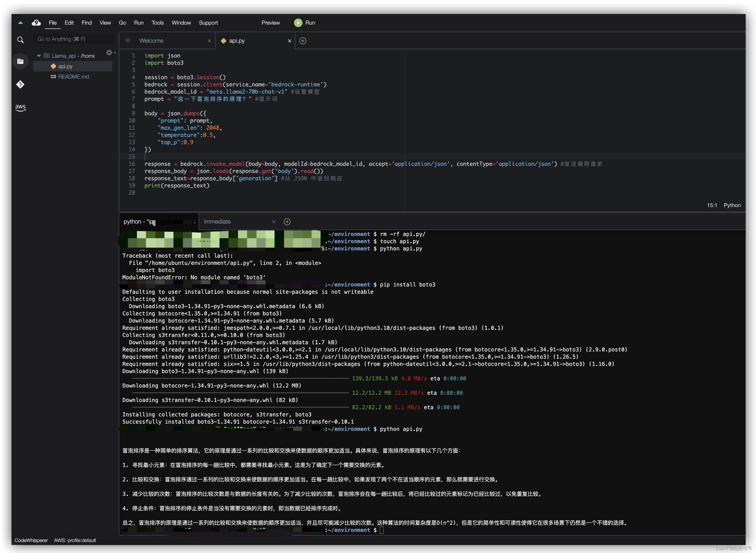Open the Source Control git icon
Screen dimensions: 756x553
point(20,84)
